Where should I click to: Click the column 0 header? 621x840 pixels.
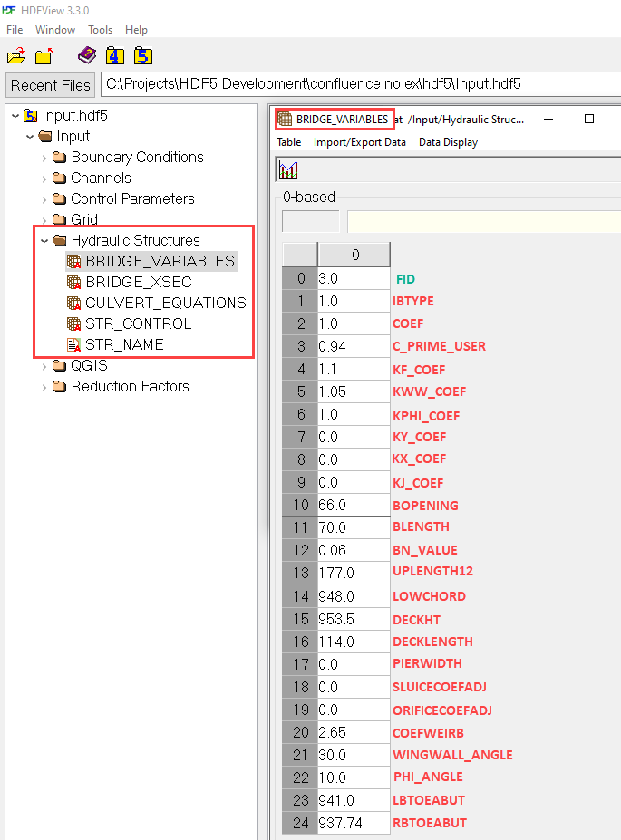click(x=354, y=255)
